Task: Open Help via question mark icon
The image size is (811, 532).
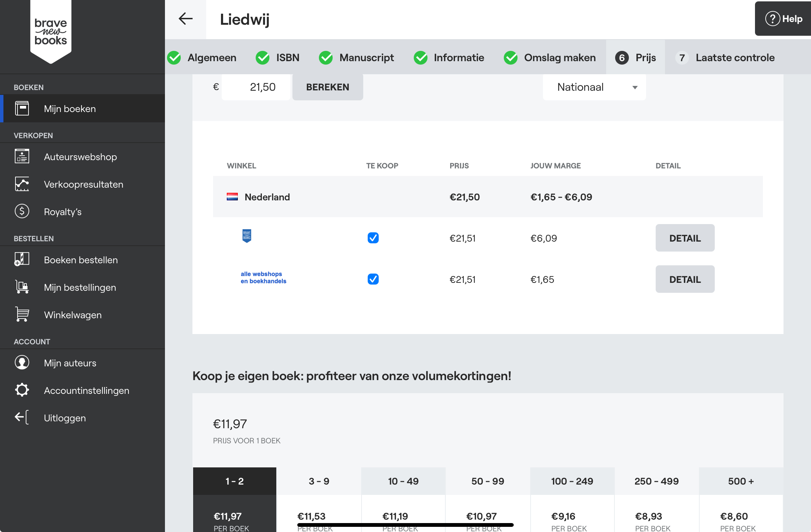Action: [773, 19]
